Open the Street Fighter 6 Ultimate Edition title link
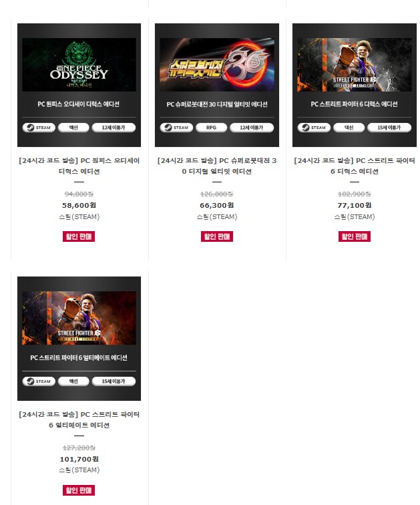Viewport: 420px width, 505px height. click(x=79, y=419)
